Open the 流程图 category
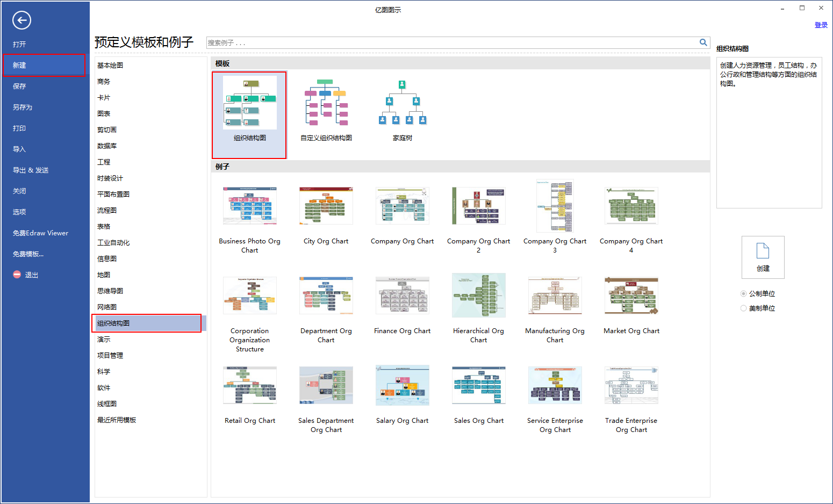Image resolution: width=833 pixels, height=504 pixels. pos(107,210)
